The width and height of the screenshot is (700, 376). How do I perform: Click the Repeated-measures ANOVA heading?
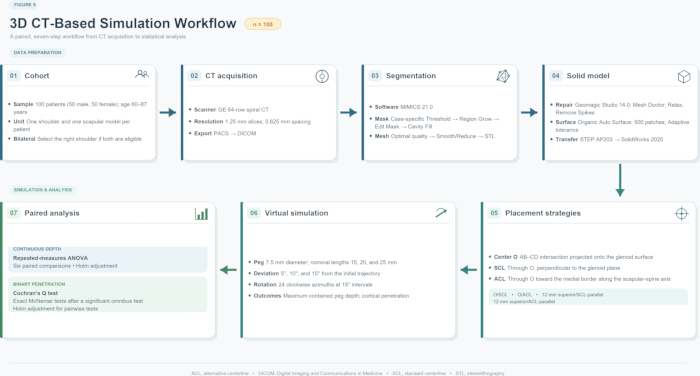point(50,258)
